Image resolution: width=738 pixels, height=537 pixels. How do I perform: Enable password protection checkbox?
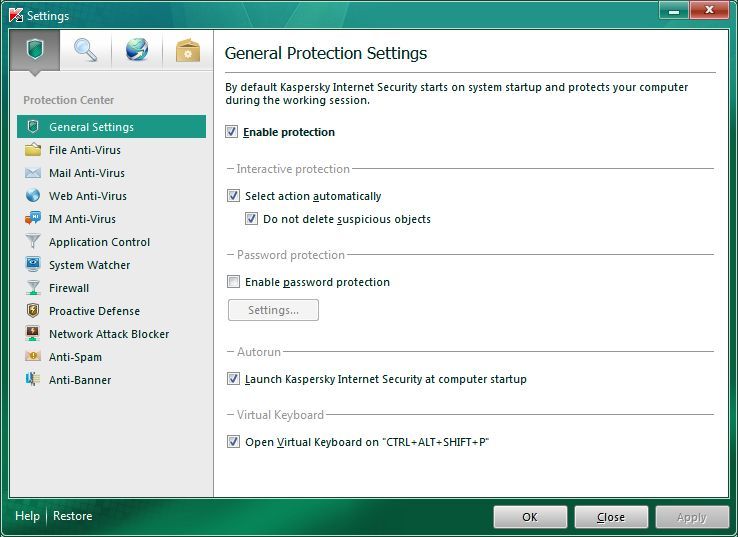tap(233, 281)
